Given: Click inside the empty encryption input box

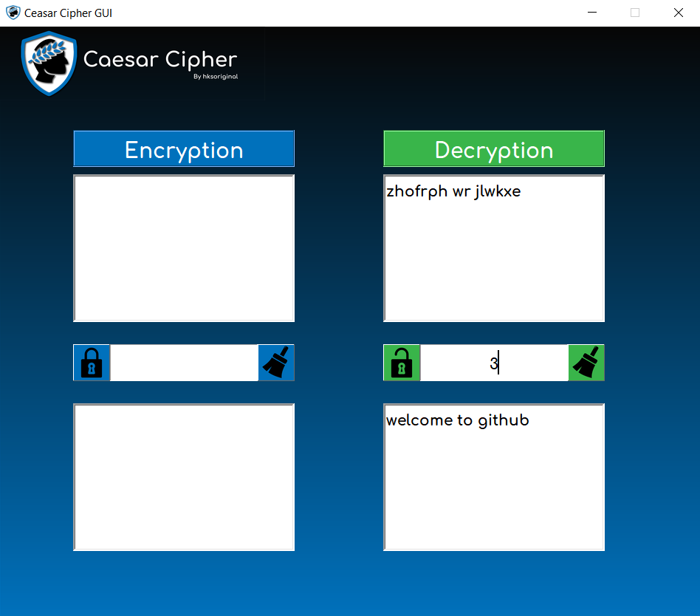Looking at the screenshot, I should [183, 247].
